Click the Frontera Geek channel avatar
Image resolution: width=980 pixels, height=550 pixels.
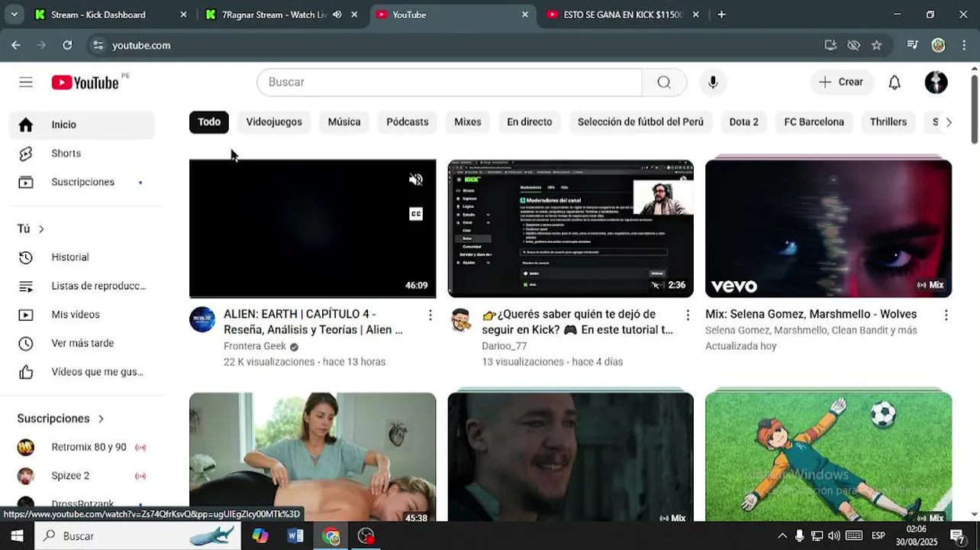pos(202,319)
